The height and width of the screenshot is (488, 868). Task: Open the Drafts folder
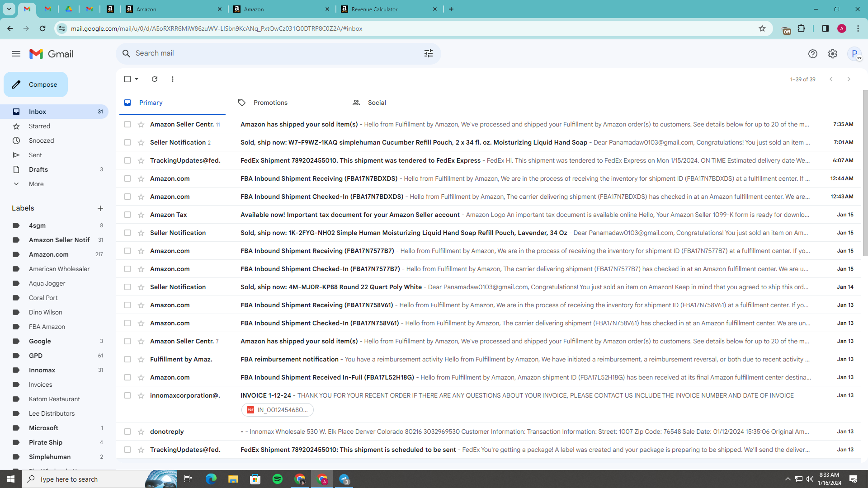[54, 169]
